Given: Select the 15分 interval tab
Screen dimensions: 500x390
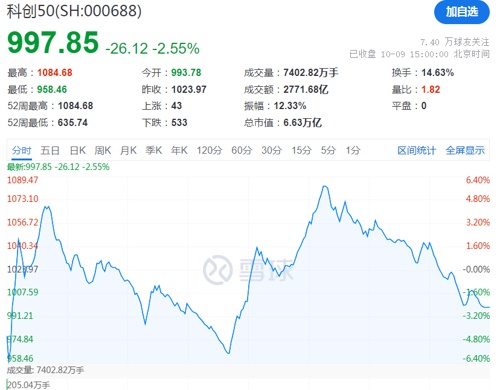Looking at the screenshot, I should click(x=302, y=151).
